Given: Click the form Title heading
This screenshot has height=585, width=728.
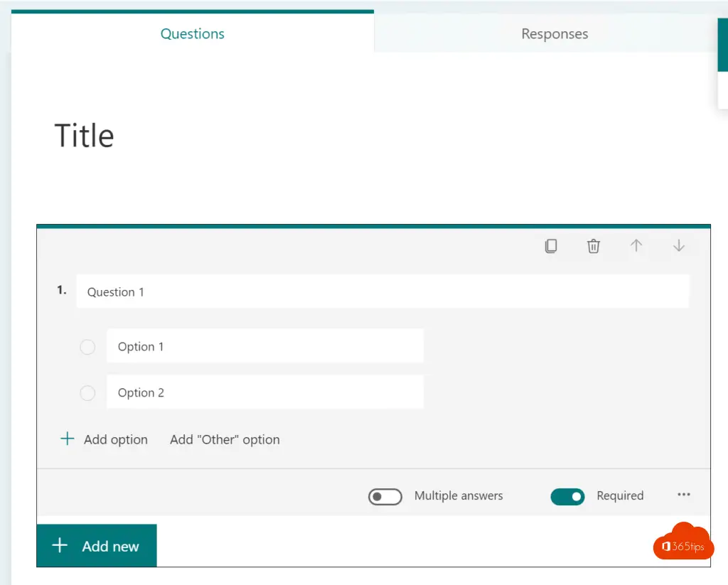Looking at the screenshot, I should coord(85,136).
